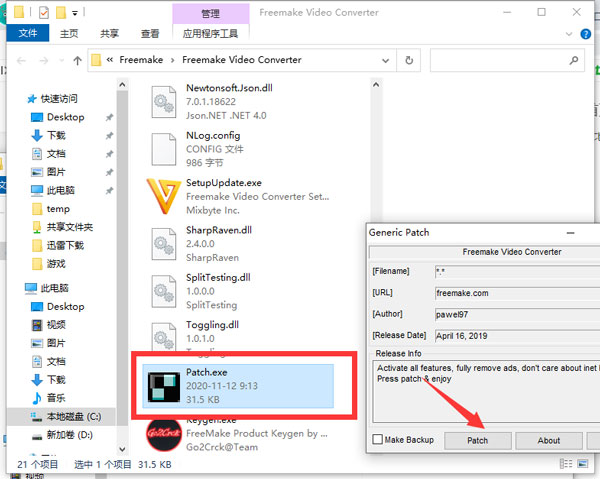This screenshot has height=479, width=600.
Task: Open Explorer help question mark icon
Action: (585, 34)
